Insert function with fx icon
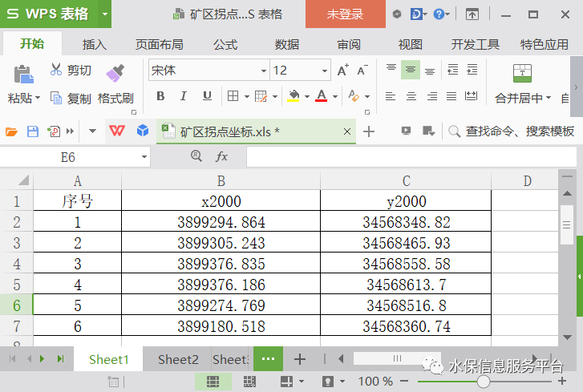The image size is (583, 392). (221, 156)
